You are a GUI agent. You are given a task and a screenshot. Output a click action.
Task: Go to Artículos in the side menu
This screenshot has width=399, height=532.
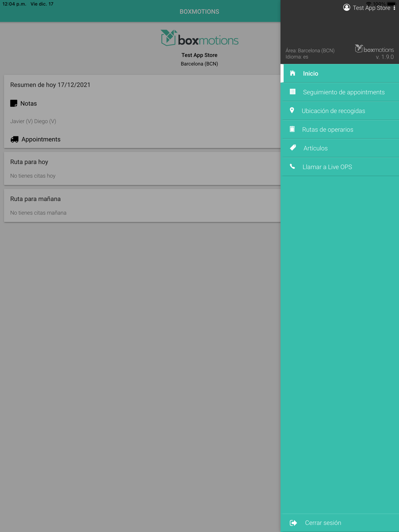coord(340,148)
